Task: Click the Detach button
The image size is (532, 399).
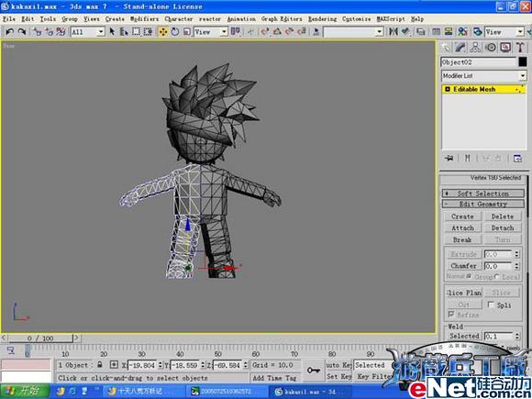Action: coord(503,228)
